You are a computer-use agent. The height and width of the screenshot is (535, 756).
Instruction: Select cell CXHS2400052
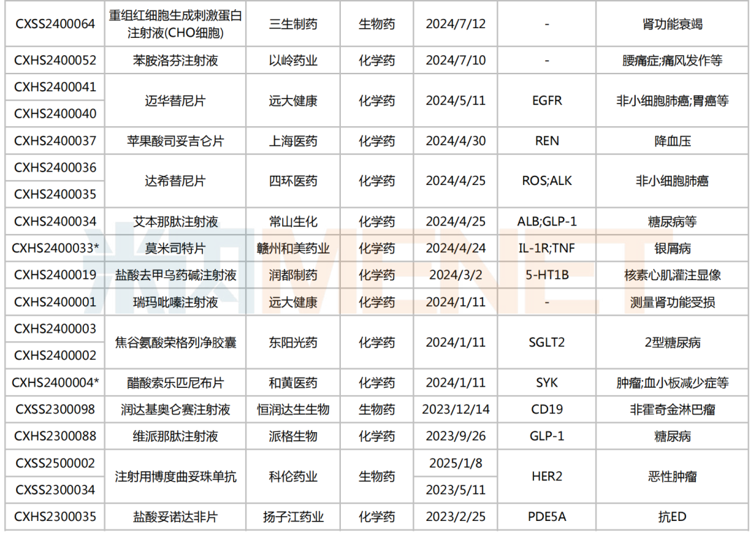[55, 60]
